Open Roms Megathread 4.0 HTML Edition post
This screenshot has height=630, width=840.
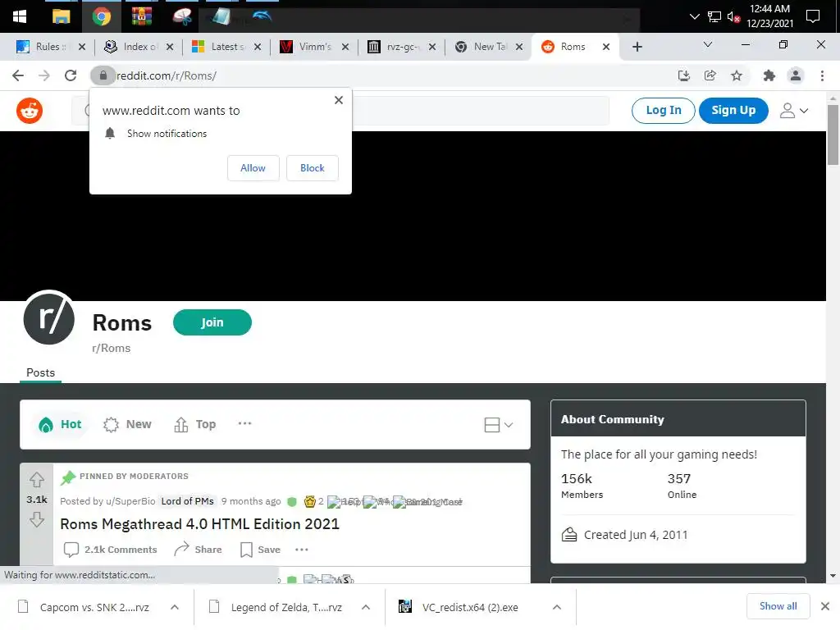click(x=199, y=524)
